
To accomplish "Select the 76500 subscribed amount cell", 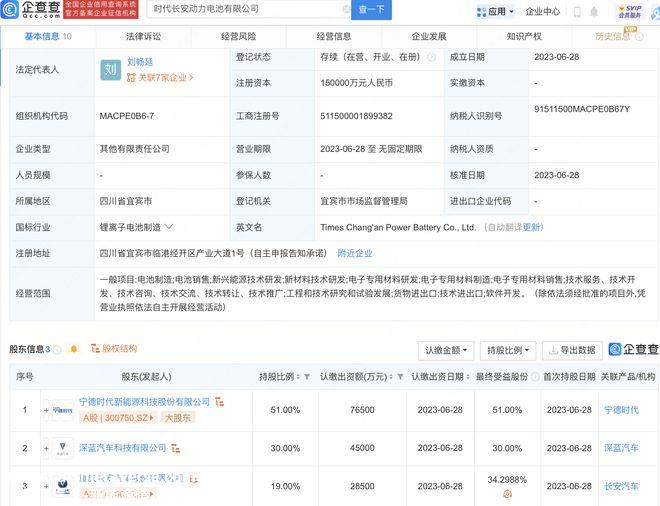I will tap(362, 410).
